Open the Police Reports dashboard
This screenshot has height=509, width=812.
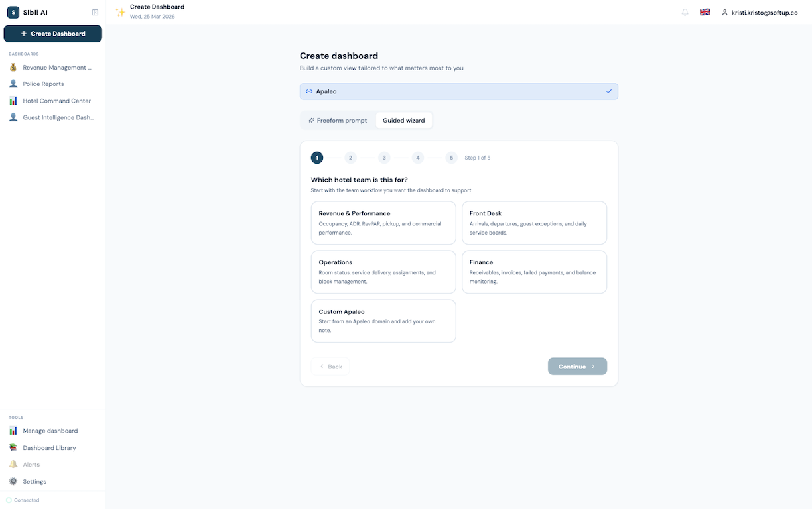[x=52, y=84]
